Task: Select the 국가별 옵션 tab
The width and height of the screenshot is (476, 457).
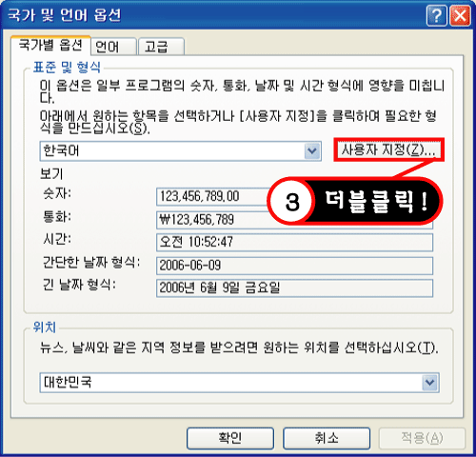Action: coord(50,45)
